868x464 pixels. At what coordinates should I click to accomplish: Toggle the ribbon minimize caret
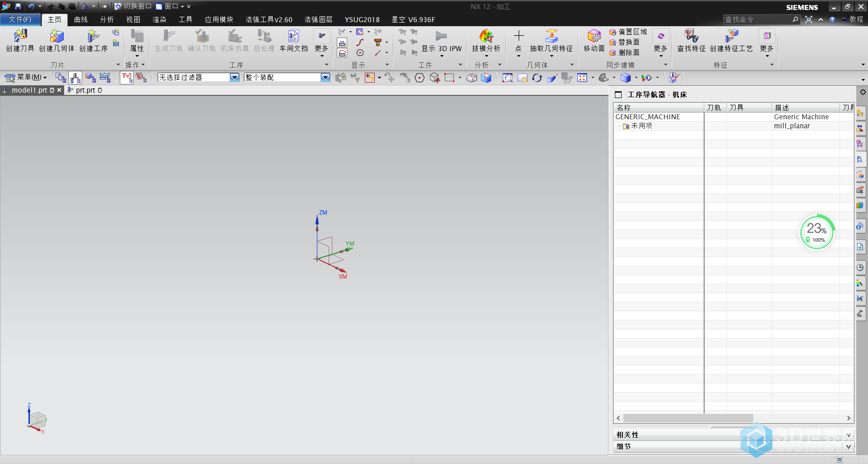tap(821, 19)
